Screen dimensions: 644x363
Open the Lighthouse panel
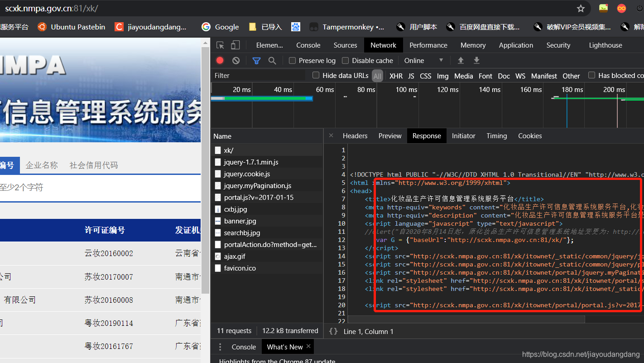coord(606,45)
